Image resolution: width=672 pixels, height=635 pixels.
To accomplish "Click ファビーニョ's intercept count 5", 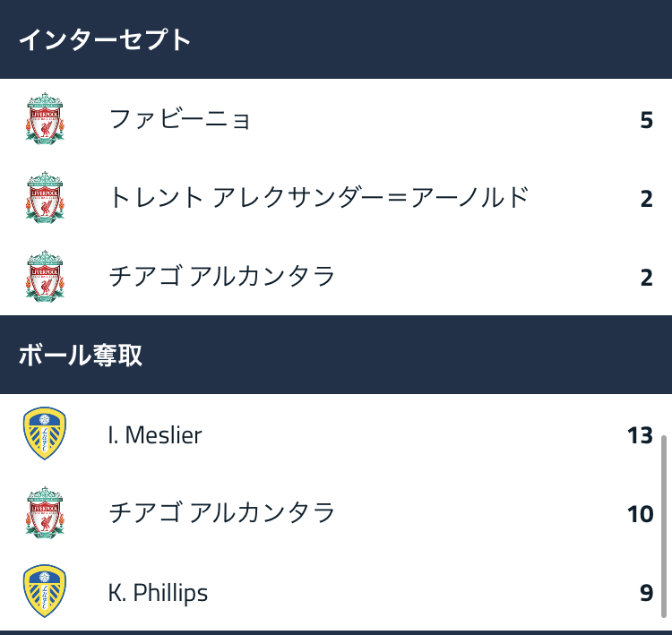I will [x=646, y=120].
